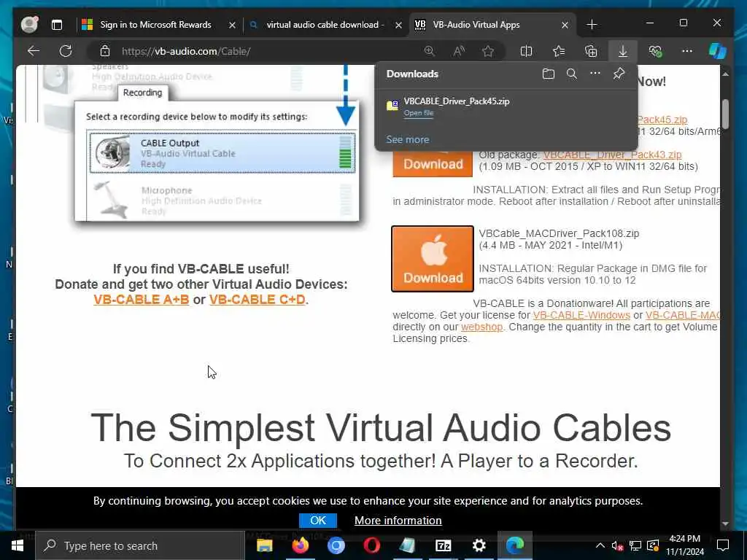
Task: Open File Explorer from the taskbar
Action: coord(264,545)
